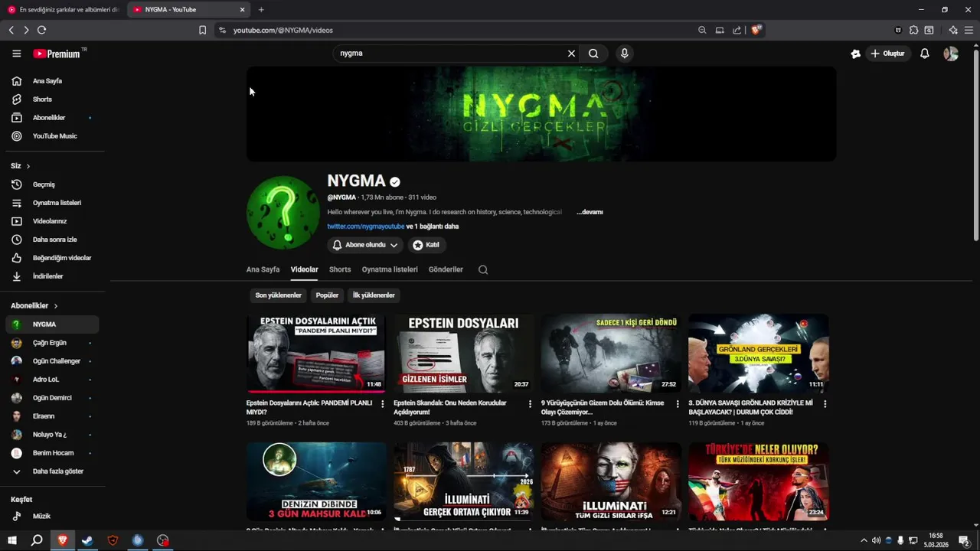Open Brave Shields lion icon

click(x=756, y=30)
